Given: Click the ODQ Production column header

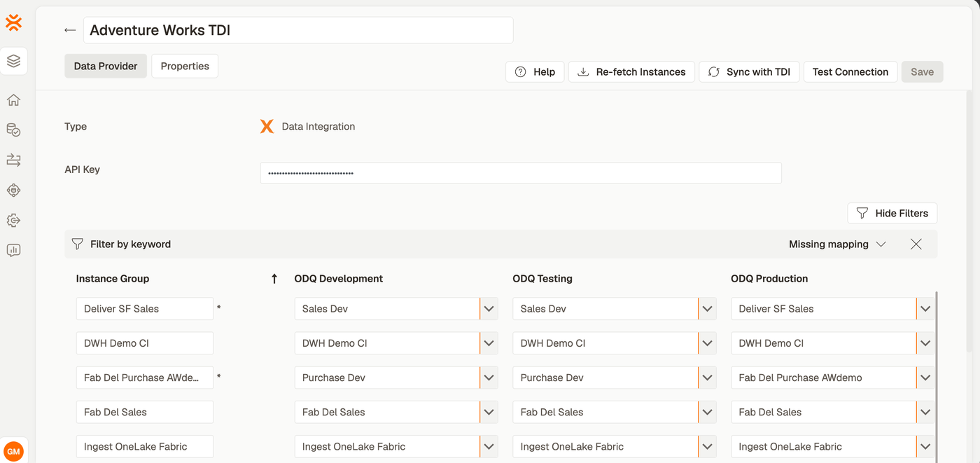Looking at the screenshot, I should 769,279.
